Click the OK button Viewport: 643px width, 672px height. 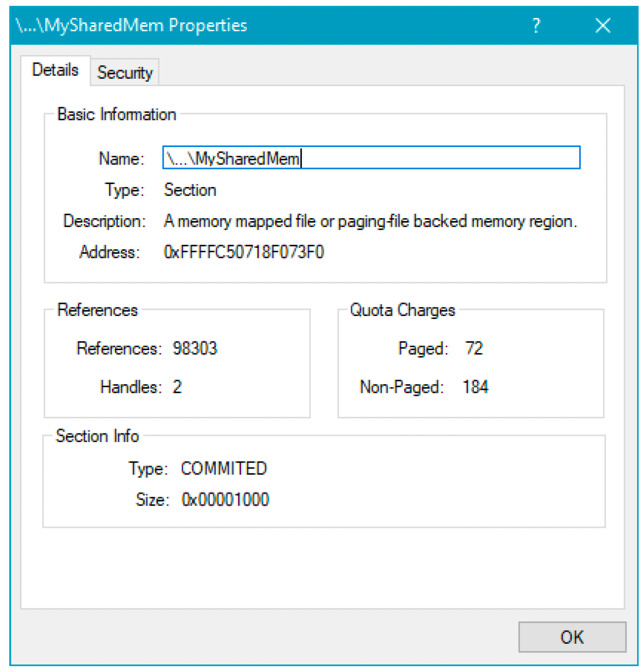[x=572, y=637]
